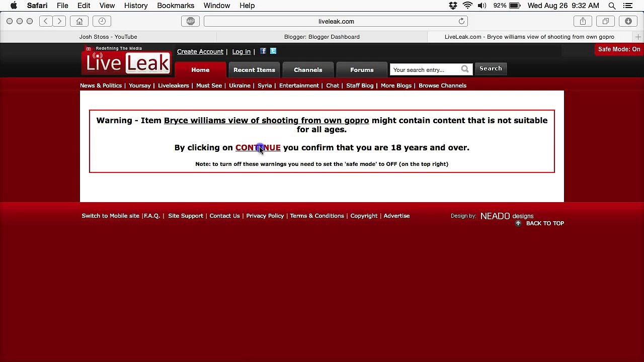Viewport: 644px width, 362px height.
Task: Click the BACK TO TOP link
Action: (545, 223)
